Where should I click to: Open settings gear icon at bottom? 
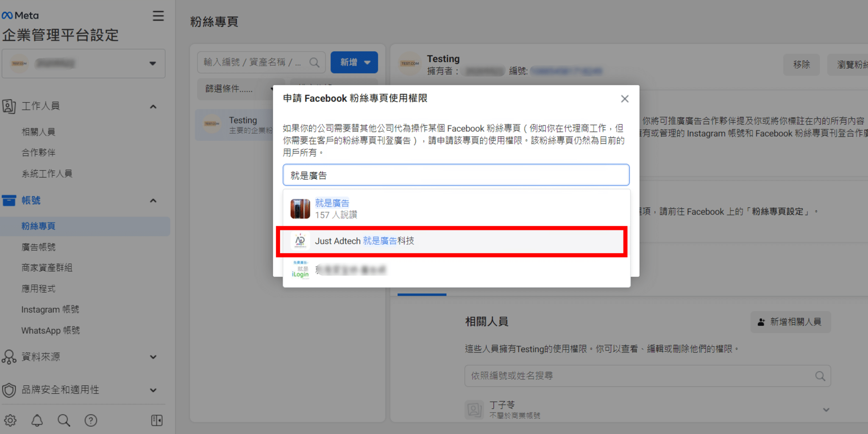coord(10,420)
